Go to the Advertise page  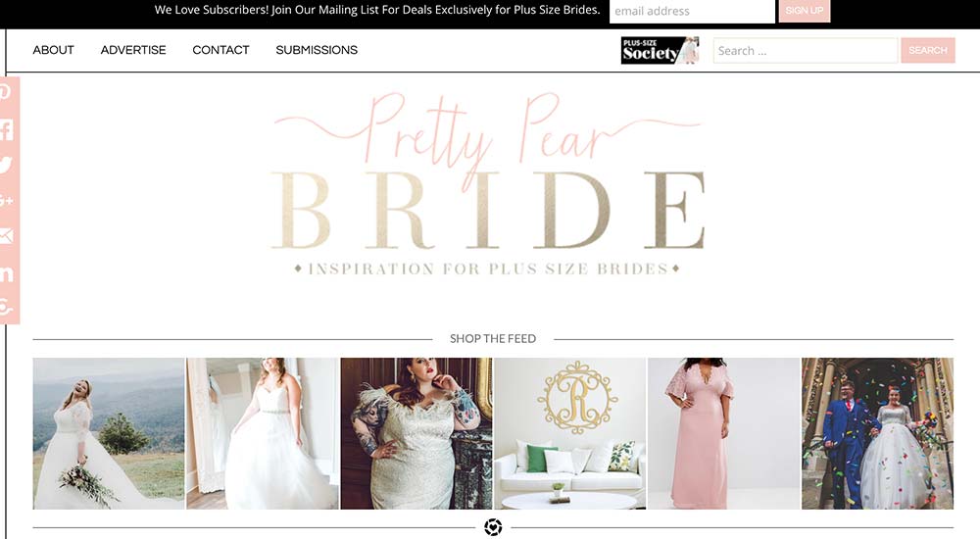coord(133,50)
